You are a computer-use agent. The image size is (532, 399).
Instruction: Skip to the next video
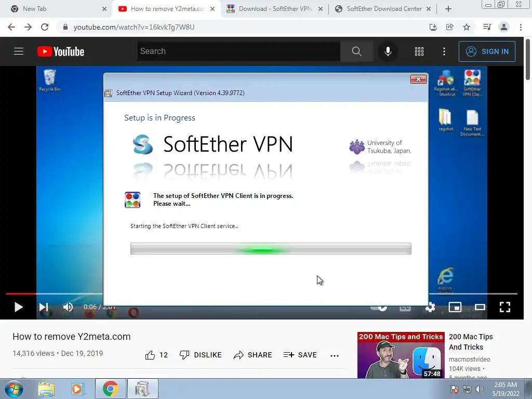click(44, 307)
